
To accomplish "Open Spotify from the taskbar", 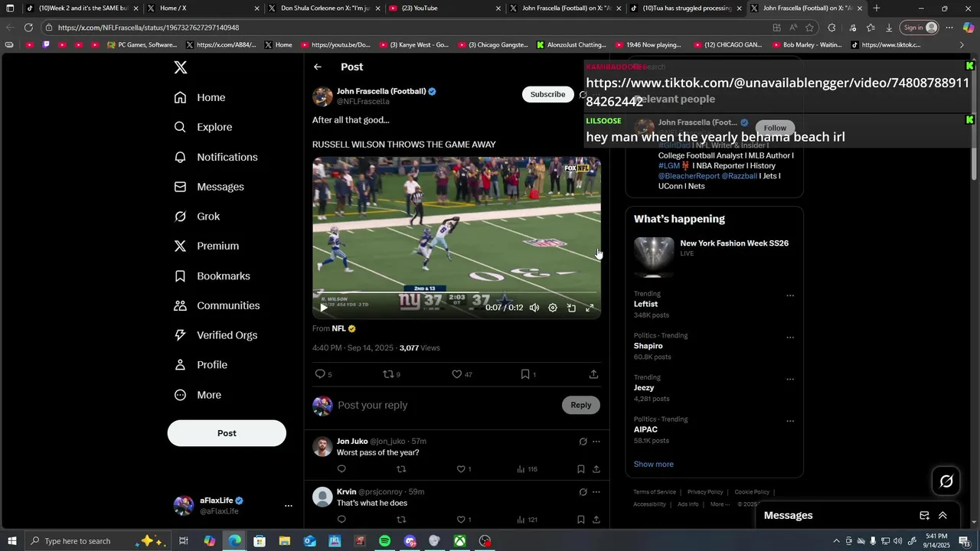I will (384, 541).
